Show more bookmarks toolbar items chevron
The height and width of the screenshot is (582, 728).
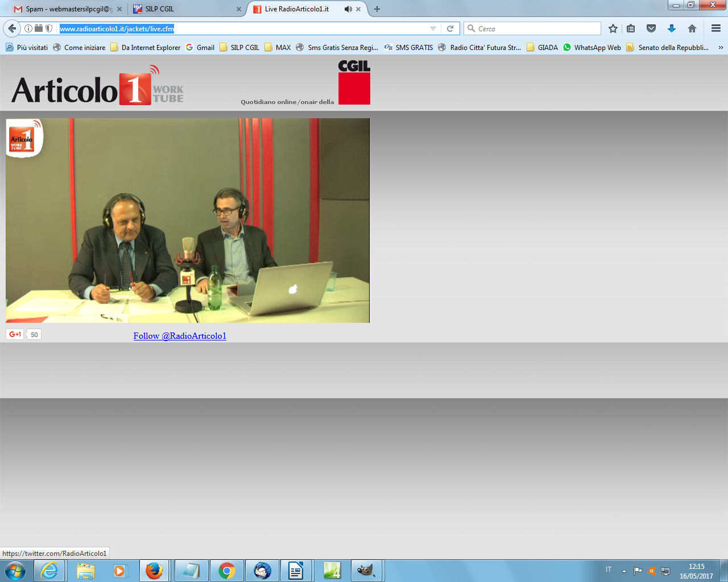[x=721, y=48]
